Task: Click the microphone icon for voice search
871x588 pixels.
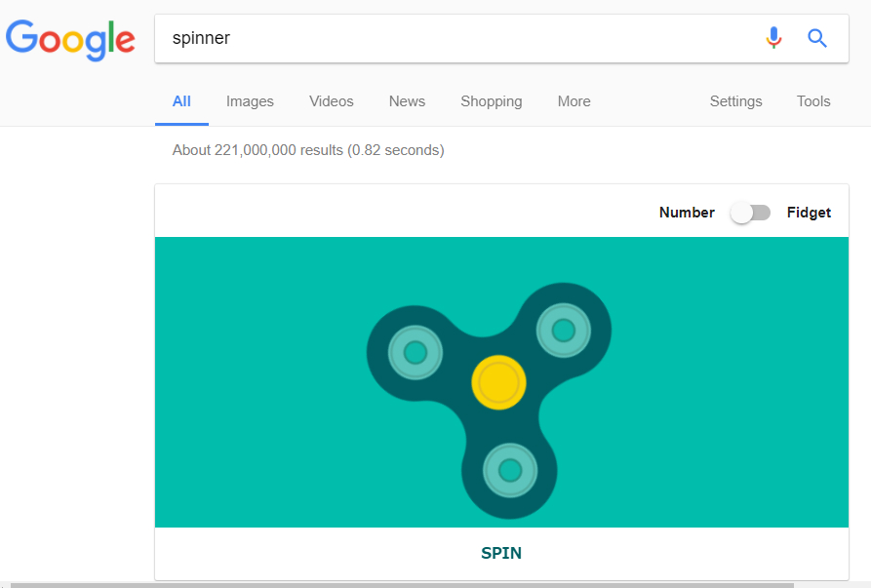Action: 773,38
